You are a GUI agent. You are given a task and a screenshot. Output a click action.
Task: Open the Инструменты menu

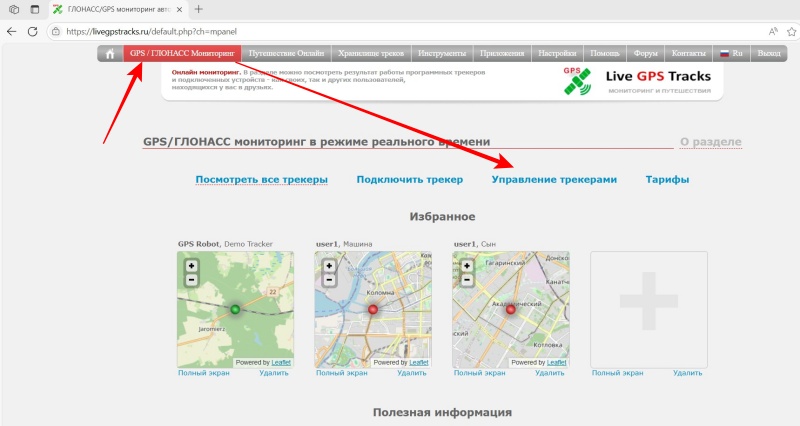[x=440, y=53]
